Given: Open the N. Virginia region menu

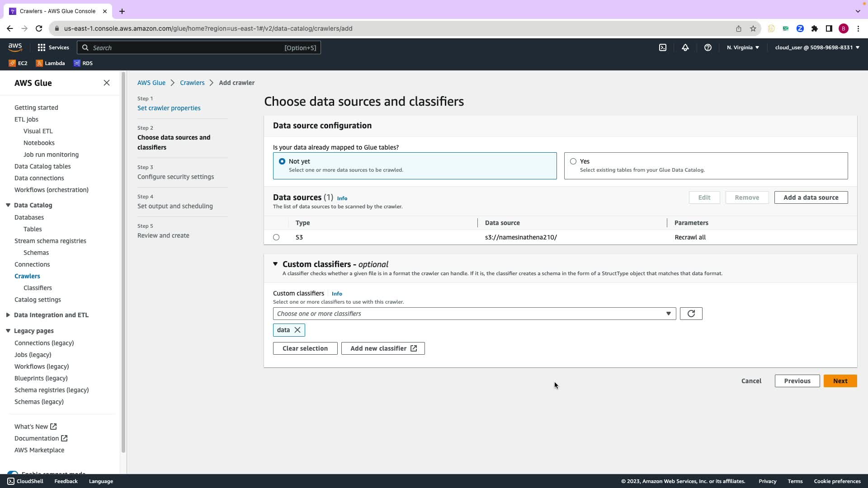Looking at the screenshot, I should (743, 47).
